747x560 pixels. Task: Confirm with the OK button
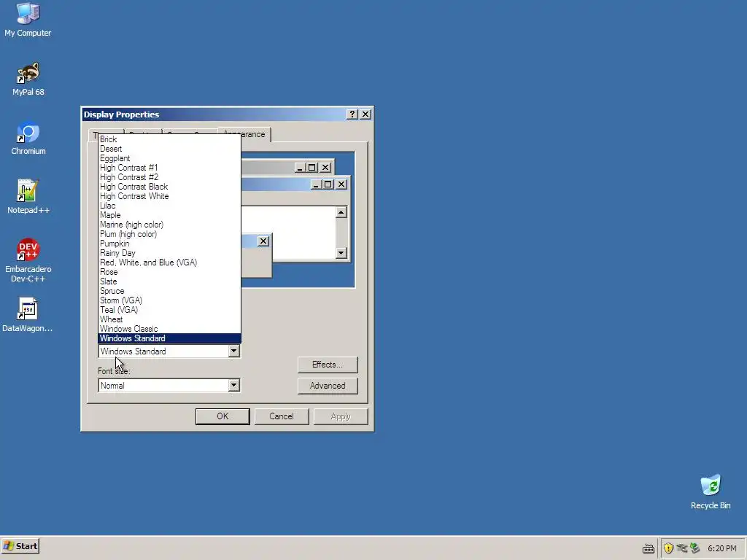pyautogui.click(x=222, y=416)
